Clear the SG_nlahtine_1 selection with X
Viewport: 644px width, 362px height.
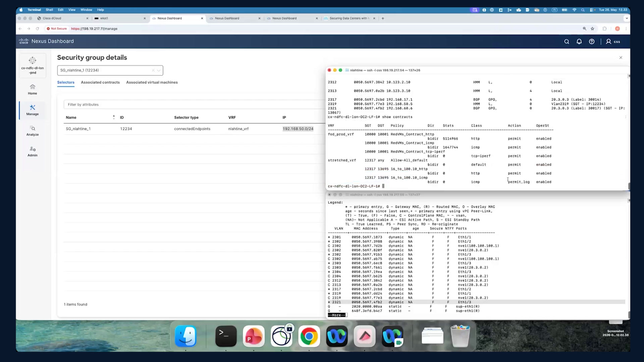pyautogui.click(x=153, y=70)
